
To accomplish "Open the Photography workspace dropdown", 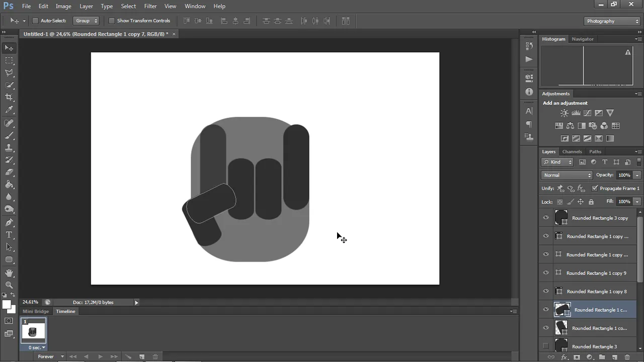I will click(612, 21).
